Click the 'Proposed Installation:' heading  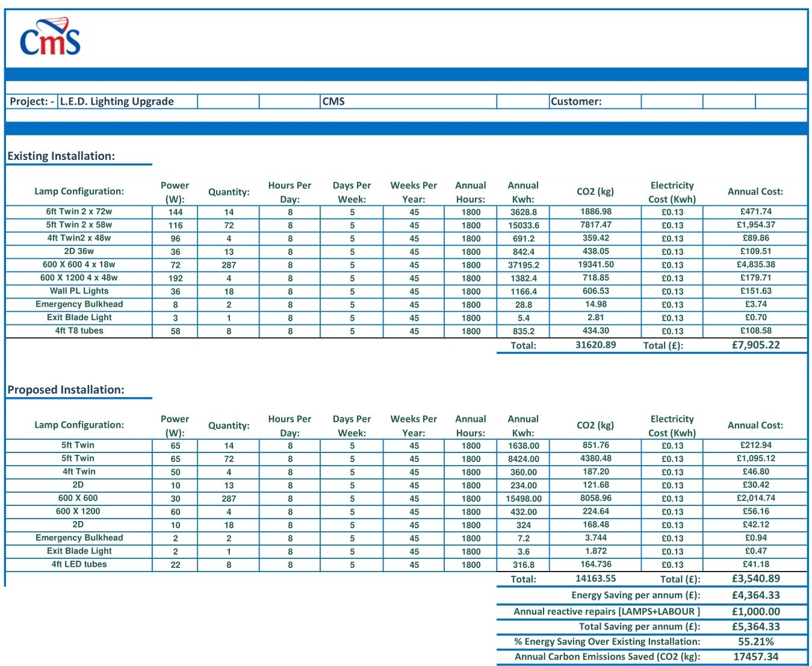pyautogui.click(x=66, y=389)
